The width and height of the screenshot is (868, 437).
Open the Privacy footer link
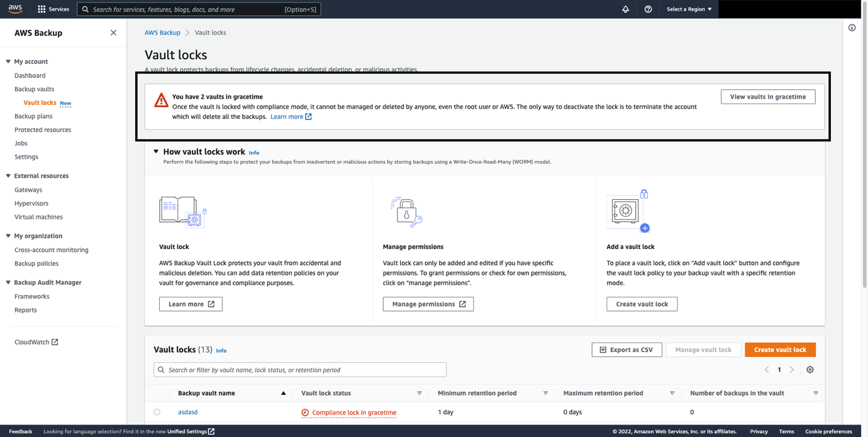[x=759, y=431]
